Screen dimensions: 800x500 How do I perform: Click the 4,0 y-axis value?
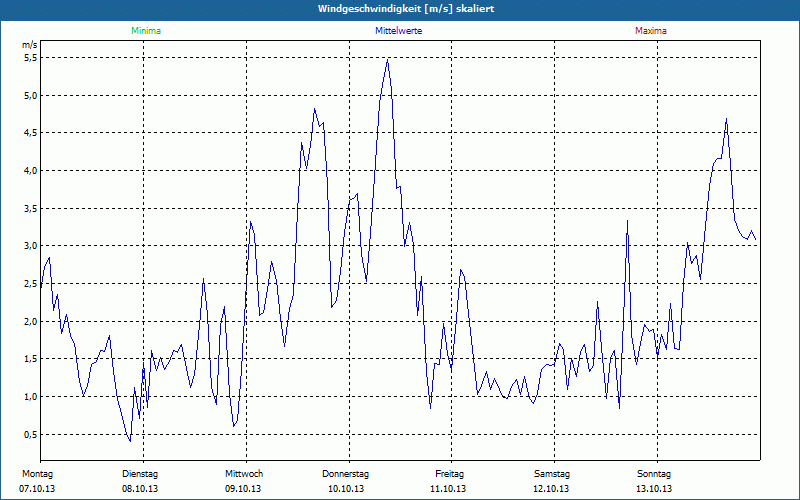point(31,170)
